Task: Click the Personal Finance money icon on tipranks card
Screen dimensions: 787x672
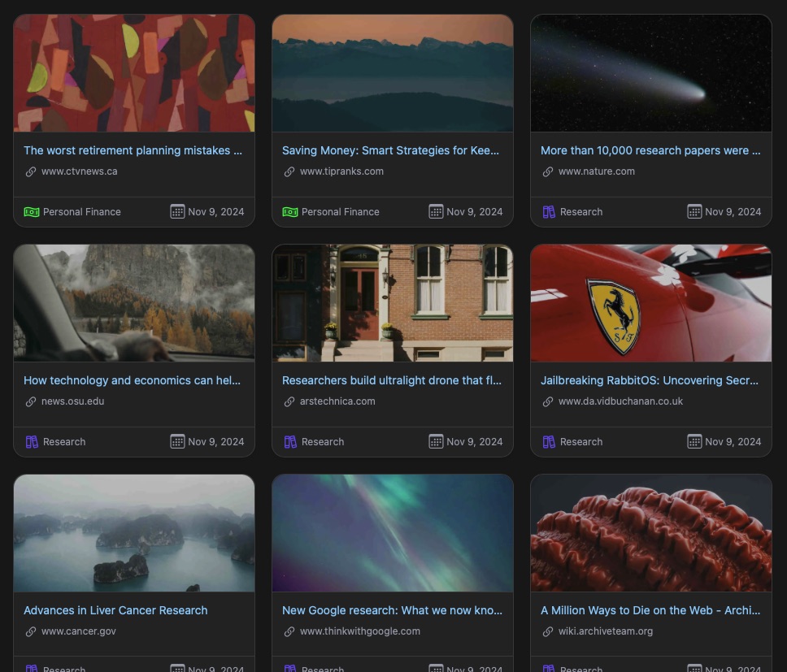Action: click(289, 212)
